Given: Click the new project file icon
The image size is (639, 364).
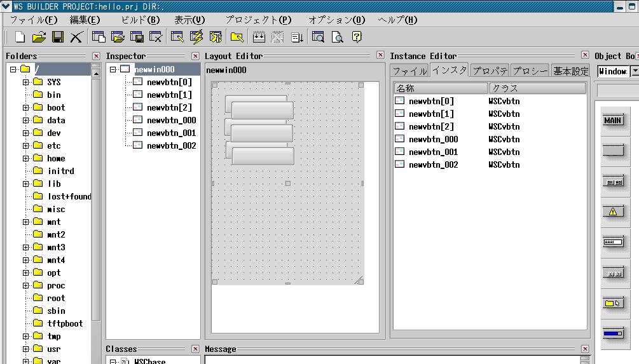Looking at the screenshot, I should [20, 37].
